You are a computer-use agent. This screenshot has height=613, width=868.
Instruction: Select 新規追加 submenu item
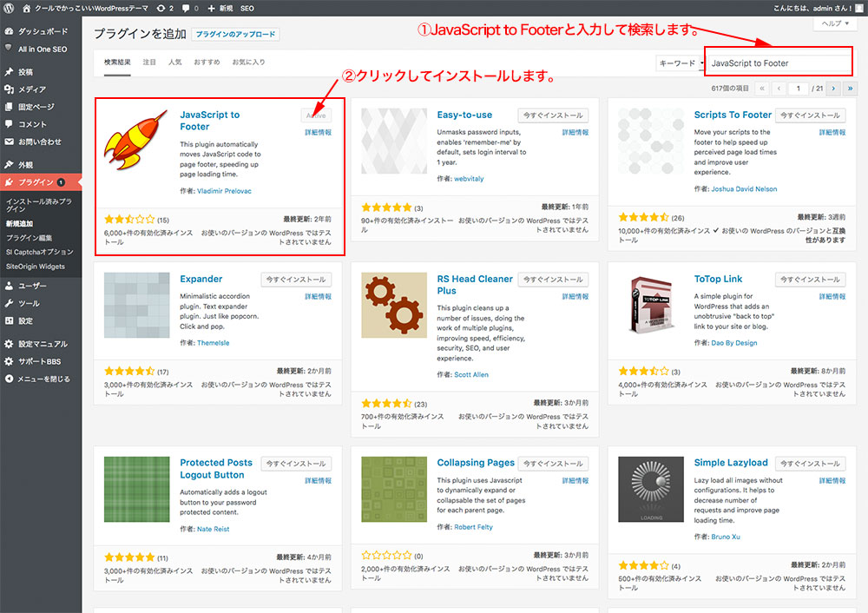click(x=20, y=224)
